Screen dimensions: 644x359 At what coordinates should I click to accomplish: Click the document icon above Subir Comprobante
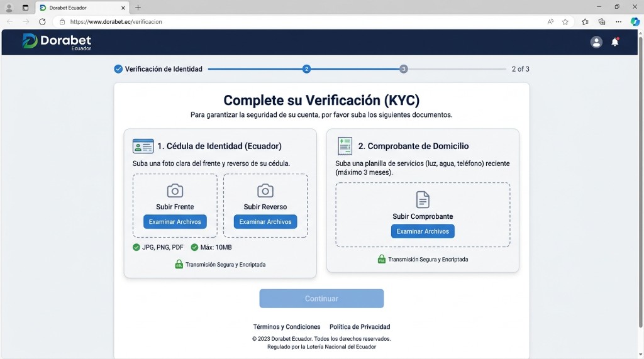click(423, 200)
